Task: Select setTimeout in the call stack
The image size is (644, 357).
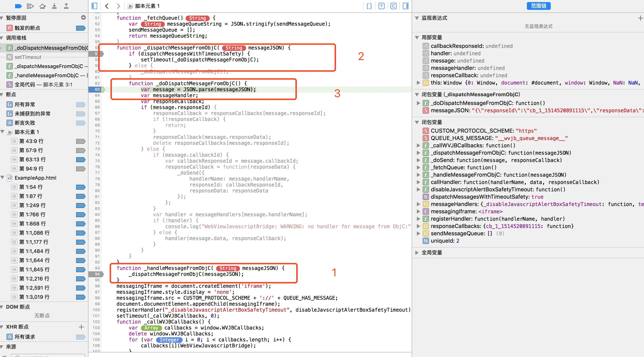Action: coord(28,57)
